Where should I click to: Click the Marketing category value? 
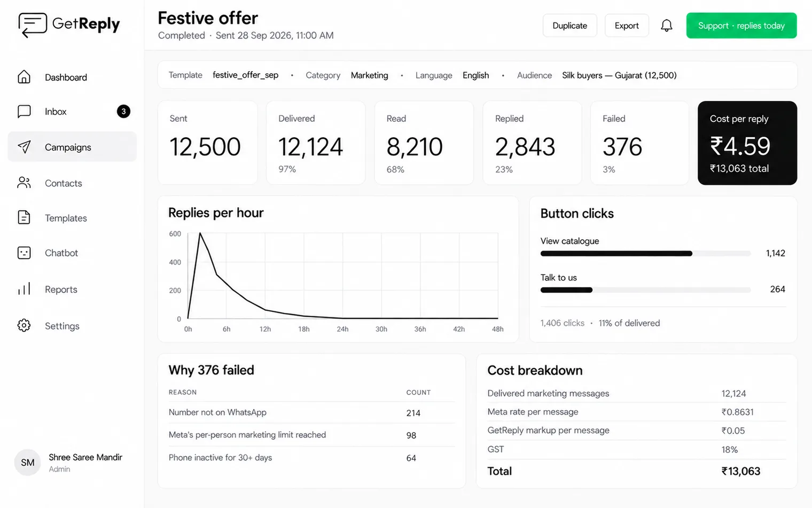coord(369,75)
